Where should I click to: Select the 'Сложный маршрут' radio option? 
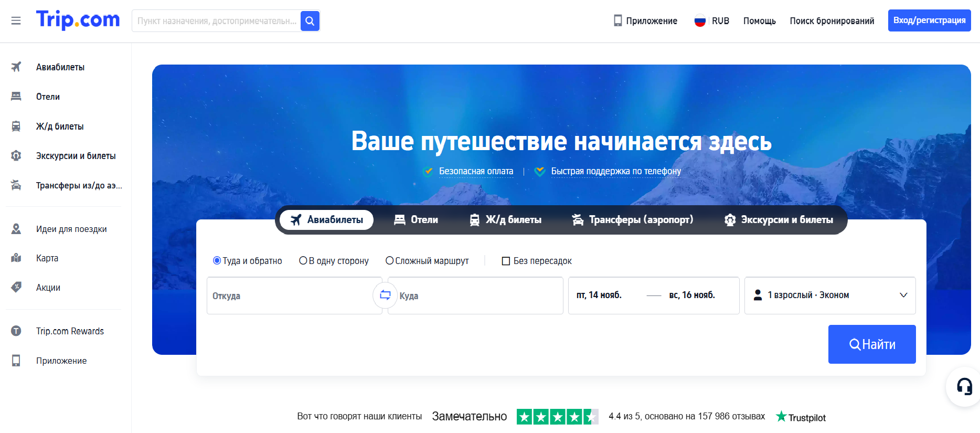click(x=389, y=260)
